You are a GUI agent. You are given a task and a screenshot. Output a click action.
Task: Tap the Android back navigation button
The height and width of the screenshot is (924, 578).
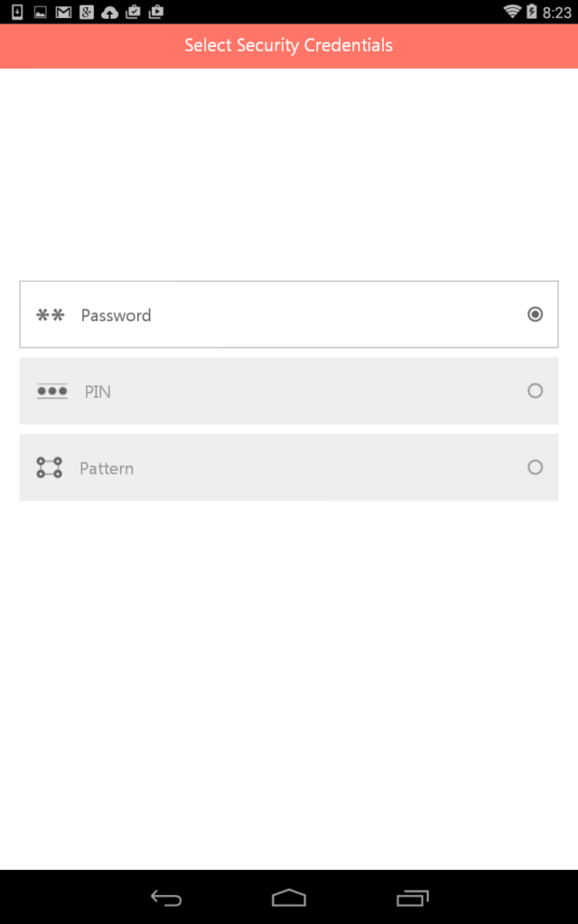coord(166,898)
